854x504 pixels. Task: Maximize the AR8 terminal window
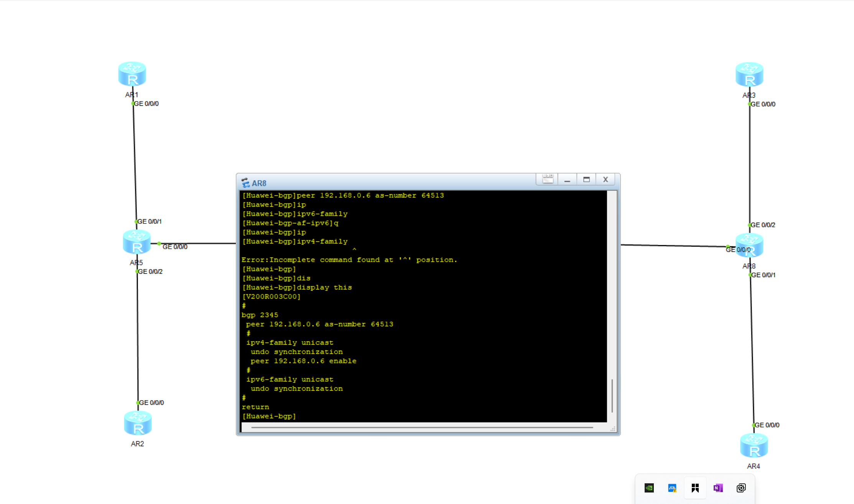click(586, 179)
